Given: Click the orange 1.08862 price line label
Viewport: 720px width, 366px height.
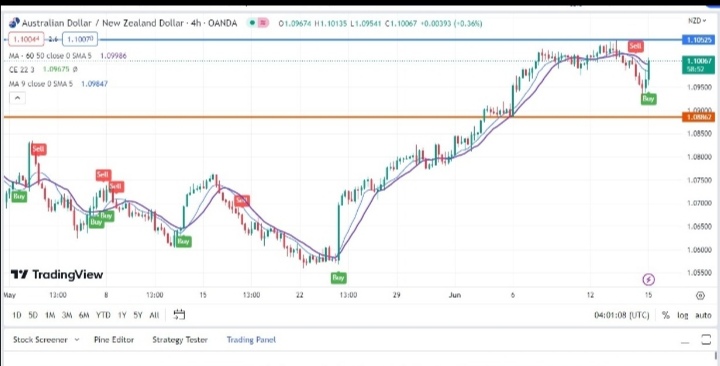Looking at the screenshot, I should pyautogui.click(x=699, y=117).
